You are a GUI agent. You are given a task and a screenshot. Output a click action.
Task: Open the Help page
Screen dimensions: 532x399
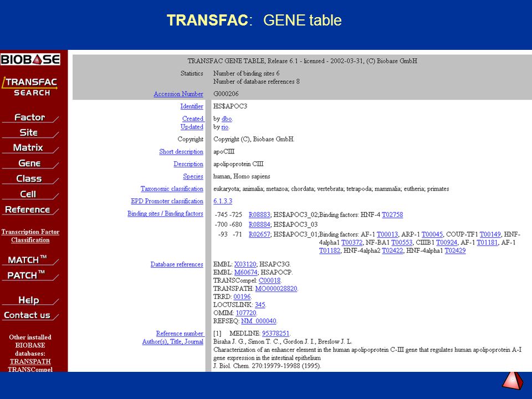click(30, 300)
